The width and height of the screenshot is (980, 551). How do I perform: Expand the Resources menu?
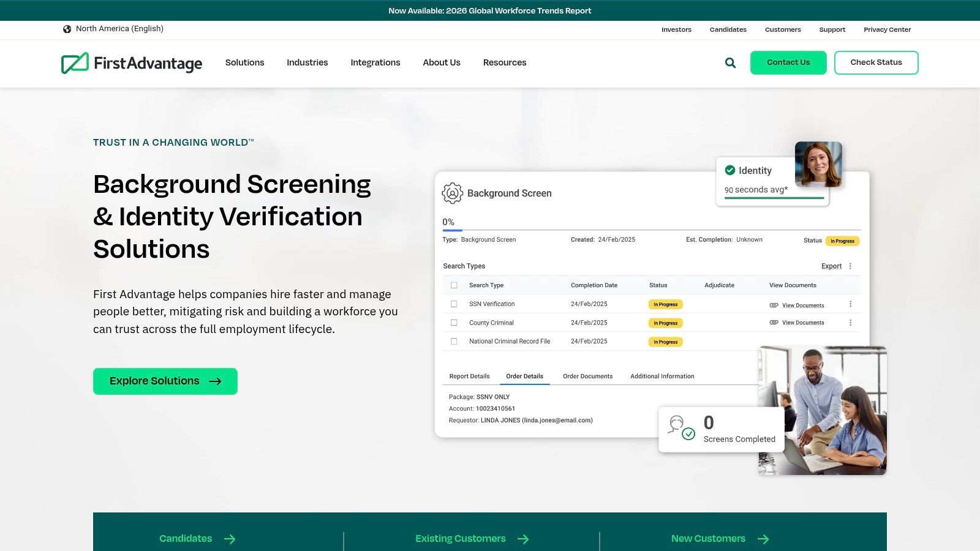pos(505,62)
